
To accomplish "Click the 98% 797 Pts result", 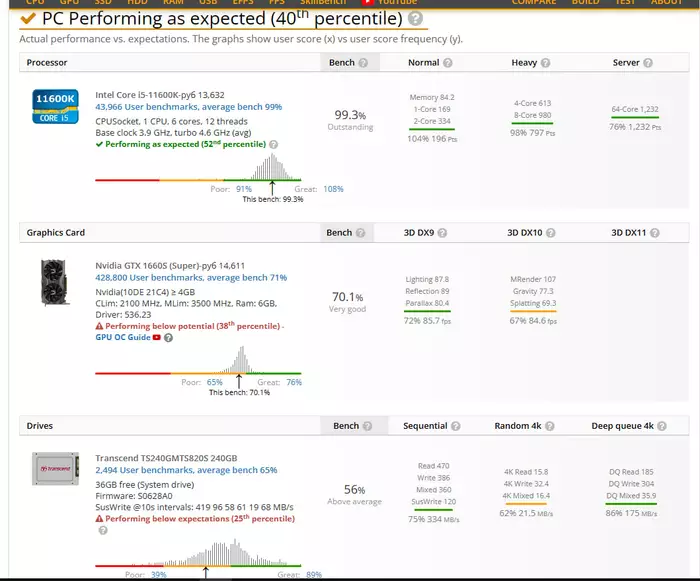I will [x=533, y=133].
